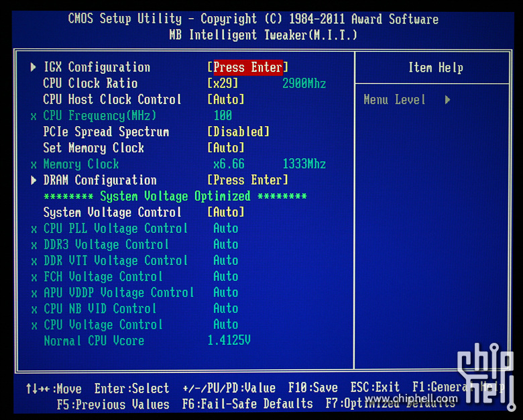Click the Auto value for FCH Voltage
Screen dimensions: 523x420
coord(226,277)
